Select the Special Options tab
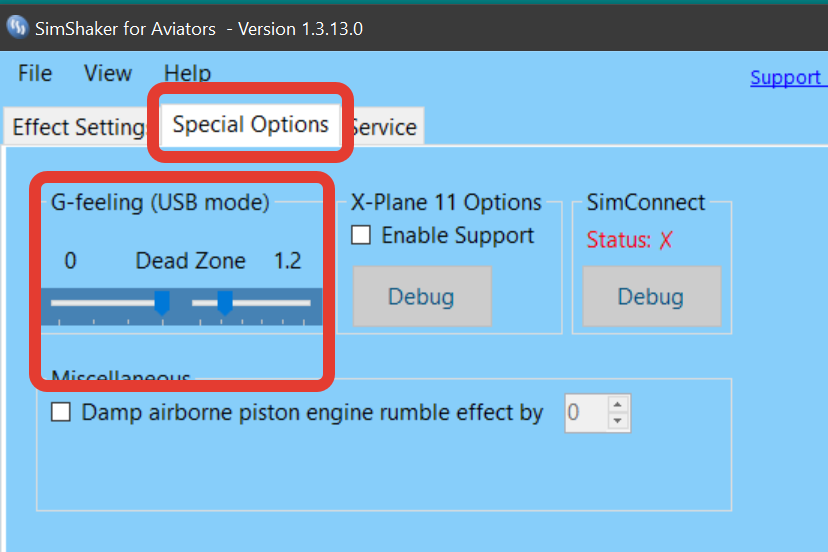The image size is (828, 552). [x=250, y=125]
